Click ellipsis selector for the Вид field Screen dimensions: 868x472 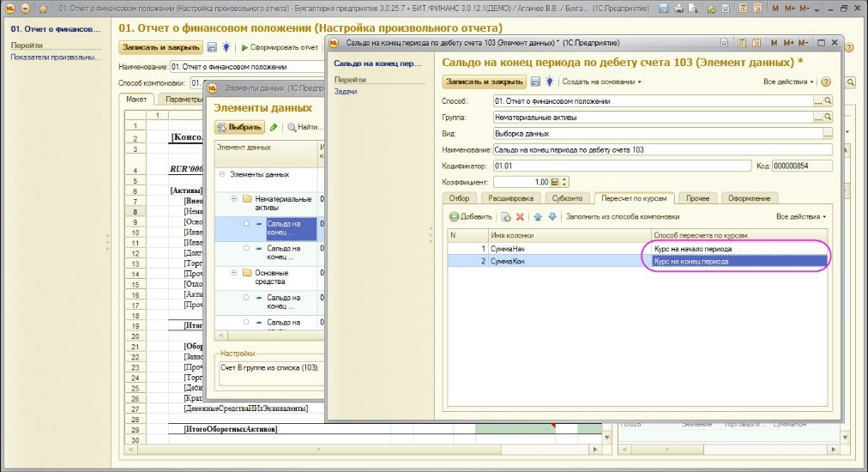coord(828,134)
